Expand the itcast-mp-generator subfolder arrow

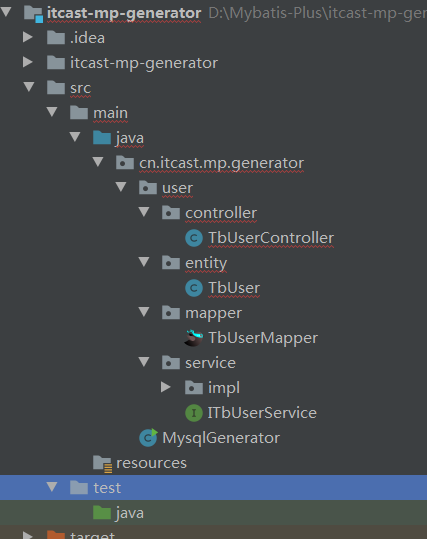[28, 62]
